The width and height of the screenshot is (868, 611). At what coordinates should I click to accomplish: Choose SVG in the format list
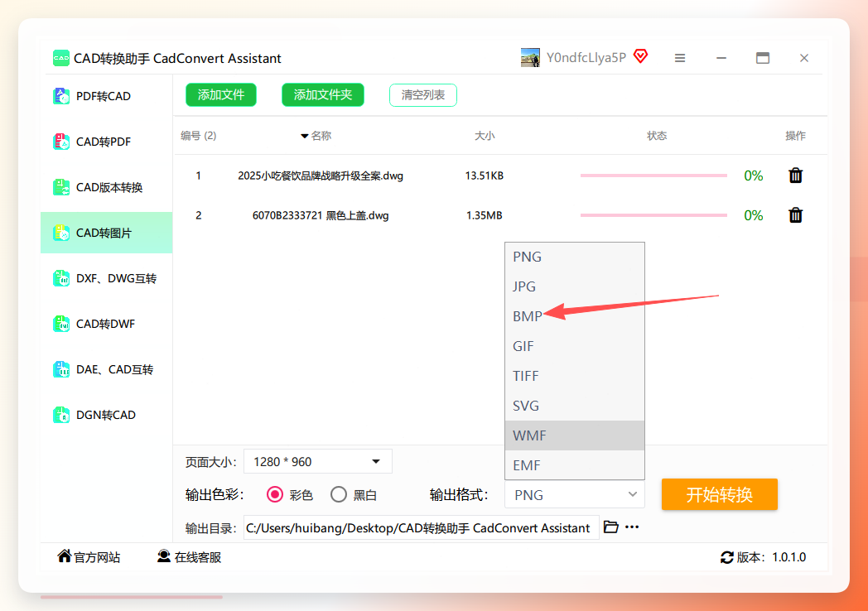(x=575, y=407)
